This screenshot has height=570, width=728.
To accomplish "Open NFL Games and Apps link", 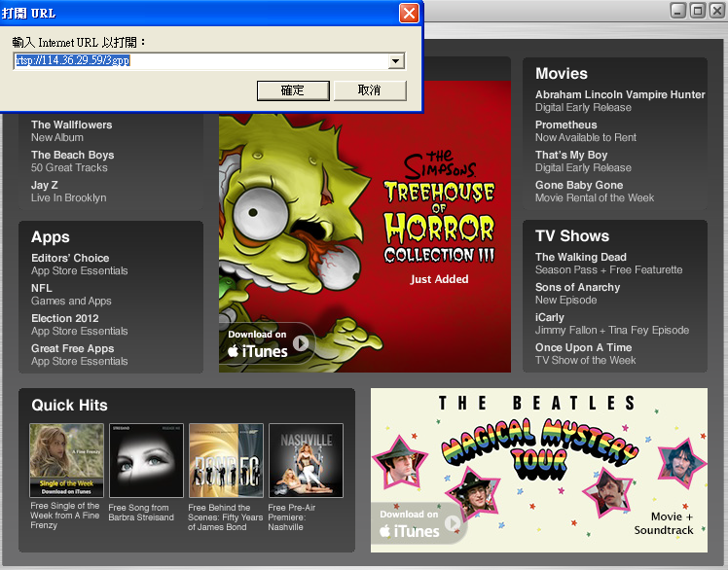I will (71, 295).
